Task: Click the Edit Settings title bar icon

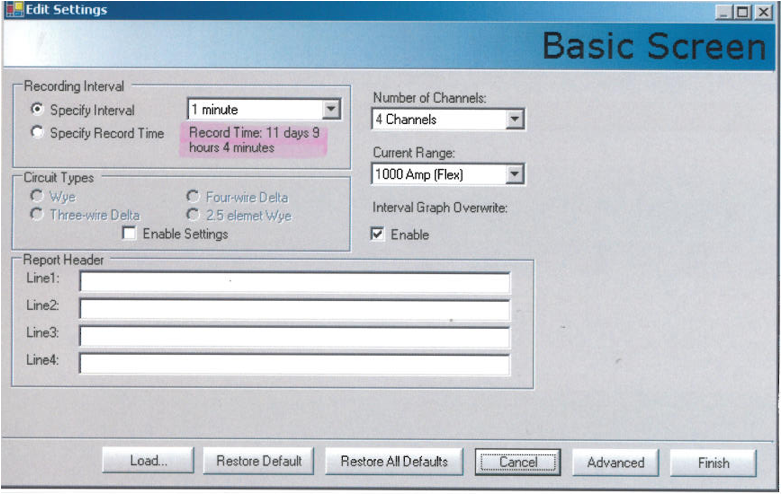Action: point(14,9)
